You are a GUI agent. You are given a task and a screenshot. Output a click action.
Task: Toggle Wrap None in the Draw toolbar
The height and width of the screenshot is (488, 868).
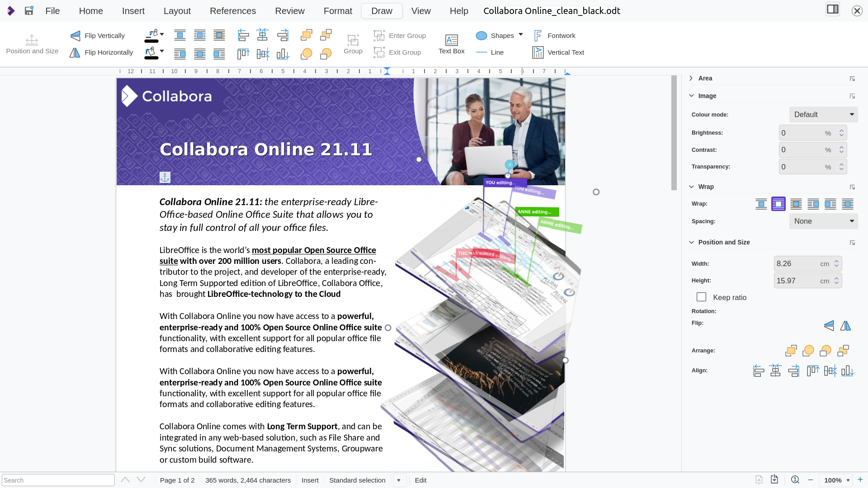(x=180, y=35)
